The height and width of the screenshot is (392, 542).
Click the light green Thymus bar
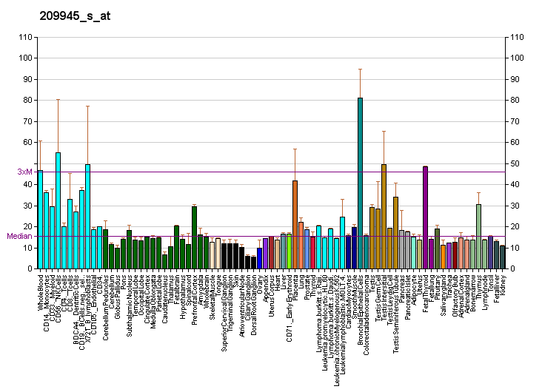pos(478,236)
